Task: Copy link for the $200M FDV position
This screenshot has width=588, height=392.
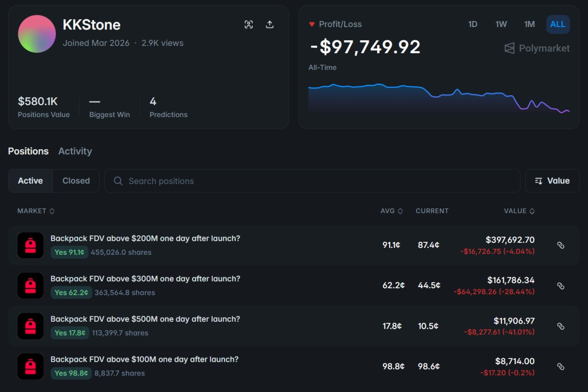Action: pyautogui.click(x=560, y=246)
